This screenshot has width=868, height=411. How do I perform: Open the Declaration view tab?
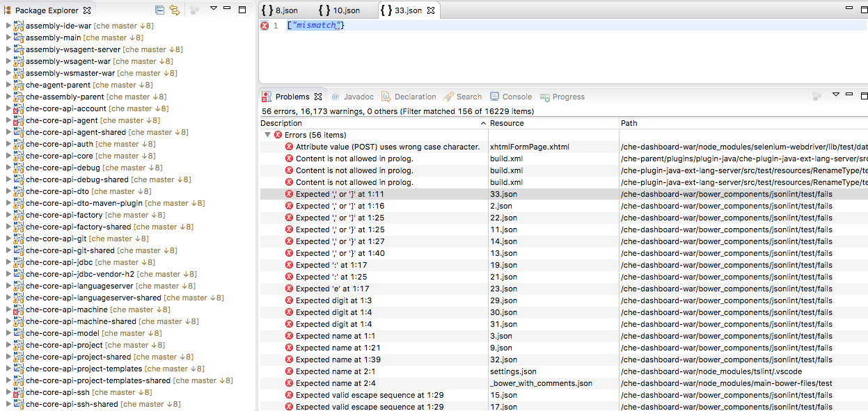(x=409, y=97)
